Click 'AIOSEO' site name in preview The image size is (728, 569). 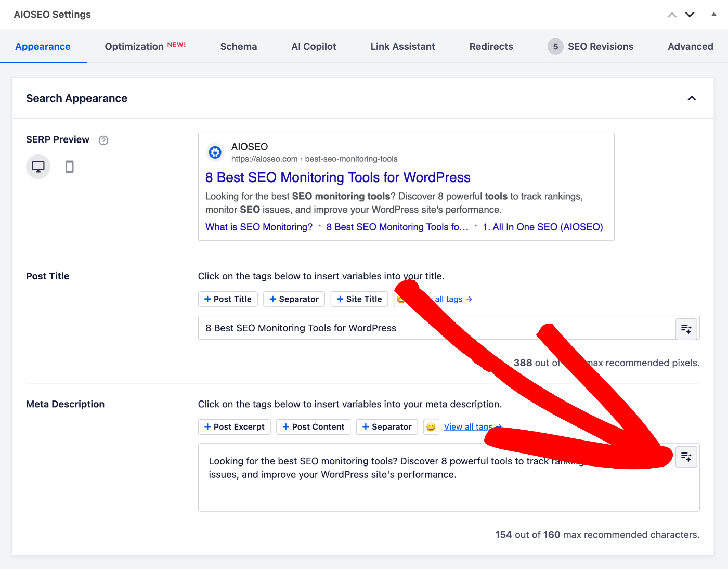250,147
